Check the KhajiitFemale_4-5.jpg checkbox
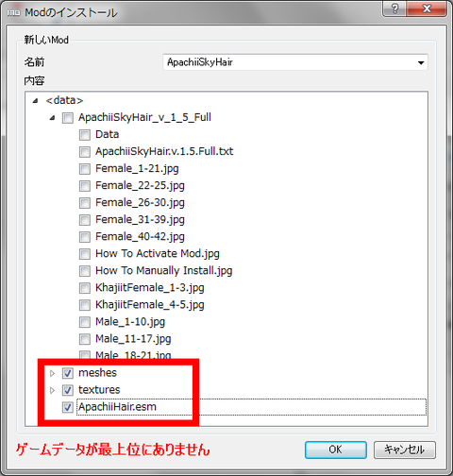This screenshot has width=453, height=476. click(85, 305)
